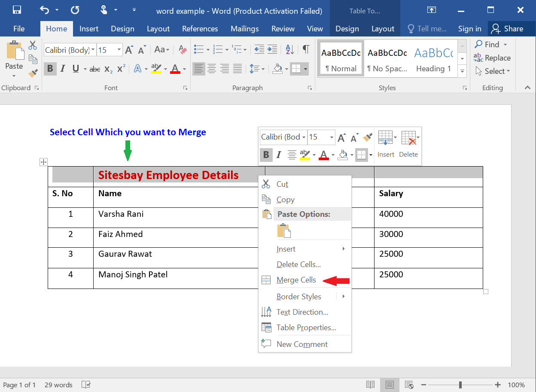Switch to the Mailings tab
This screenshot has height=392, width=536.
click(x=245, y=29)
